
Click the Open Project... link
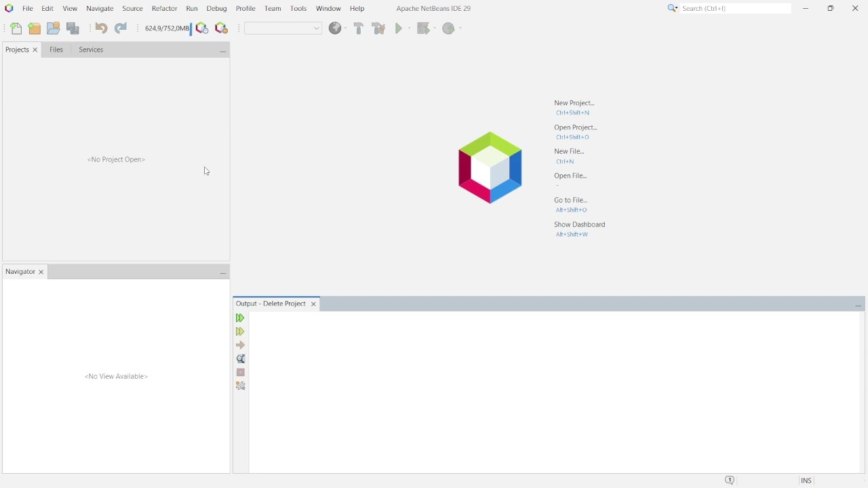576,128
